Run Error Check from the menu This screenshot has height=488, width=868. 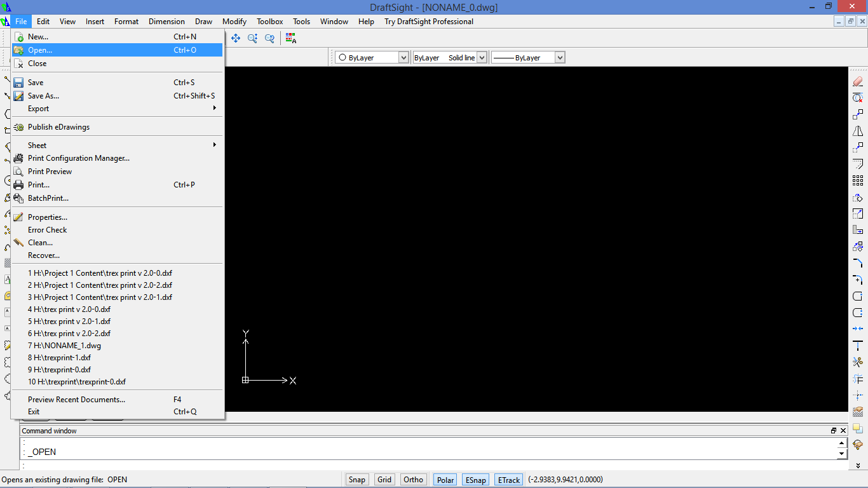coord(118,230)
